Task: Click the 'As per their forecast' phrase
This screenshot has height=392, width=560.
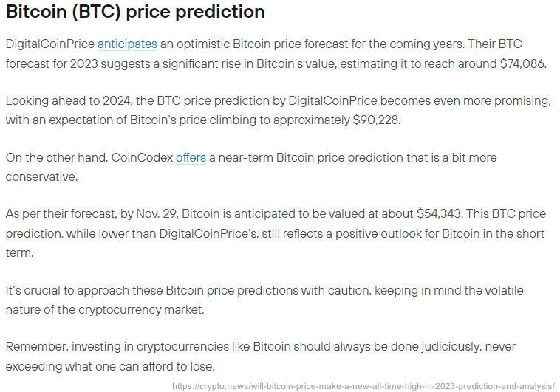Action: click(61, 213)
